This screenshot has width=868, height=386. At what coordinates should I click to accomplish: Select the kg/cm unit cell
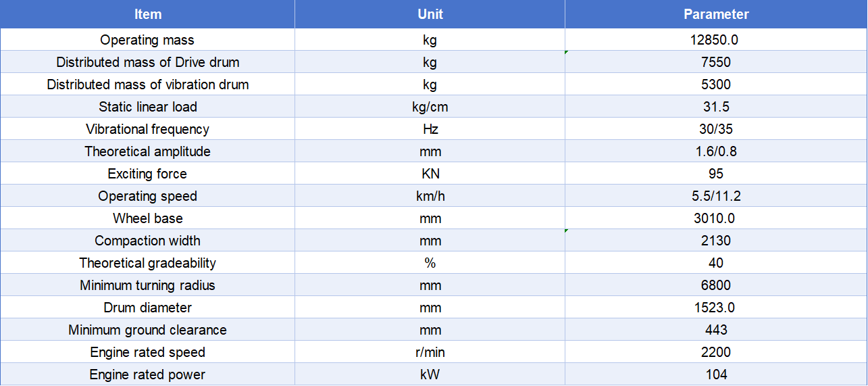pyautogui.click(x=430, y=107)
